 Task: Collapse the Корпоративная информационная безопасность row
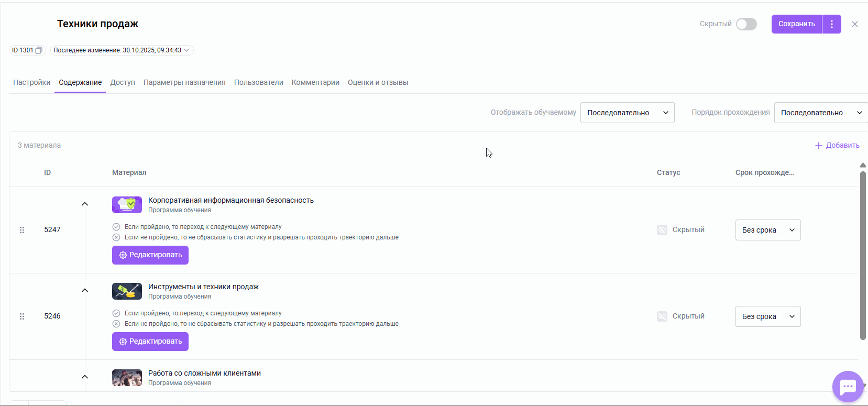click(85, 204)
